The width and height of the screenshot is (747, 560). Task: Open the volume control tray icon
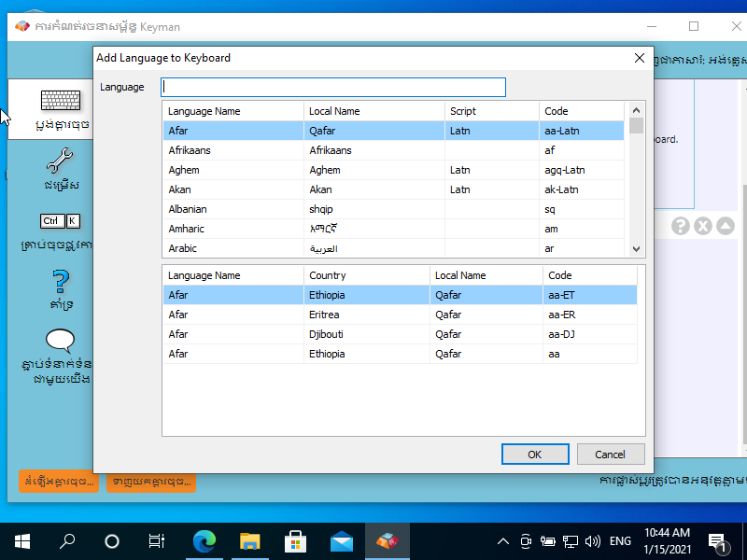click(593, 541)
